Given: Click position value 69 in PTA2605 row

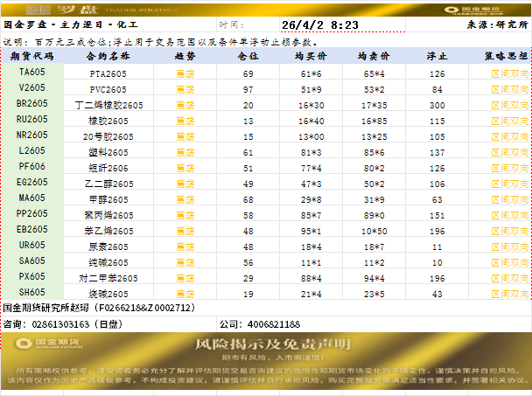Looking at the screenshot, I should click(248, 74).
